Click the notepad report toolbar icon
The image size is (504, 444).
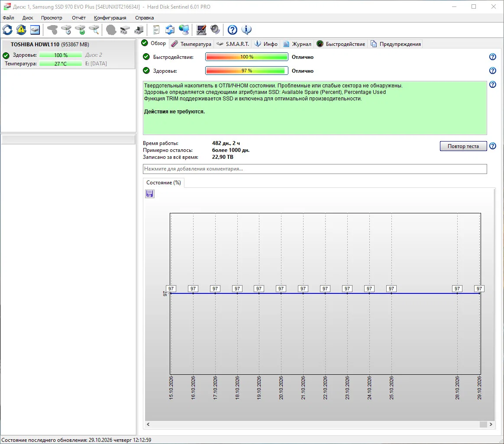(x=156, y=30)
